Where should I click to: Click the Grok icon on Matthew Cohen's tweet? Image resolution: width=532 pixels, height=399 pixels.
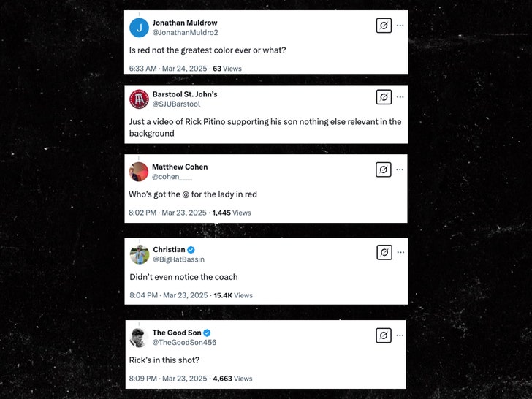384,170
